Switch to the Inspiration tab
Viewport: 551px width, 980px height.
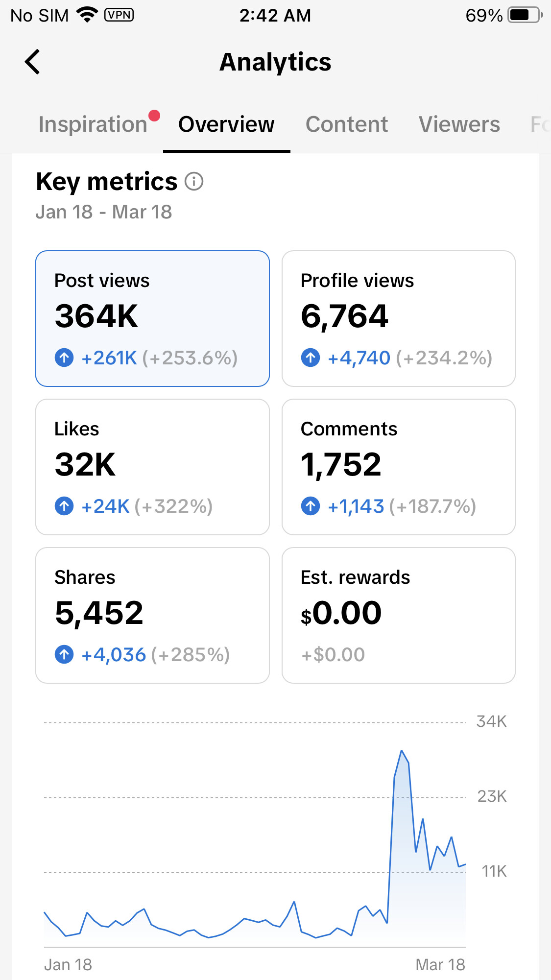coord(93,124)
